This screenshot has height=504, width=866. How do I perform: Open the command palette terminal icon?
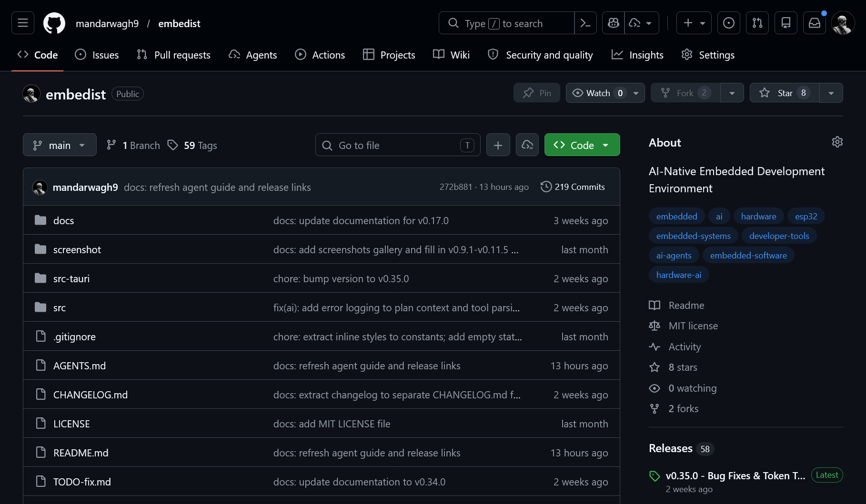pyautogui.click(x=585, y=22)
